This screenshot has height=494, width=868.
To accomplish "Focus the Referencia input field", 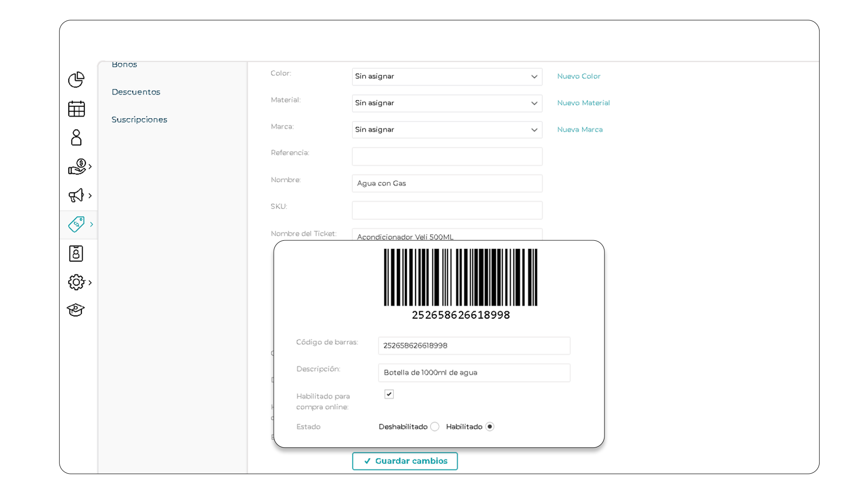I will click(x=447, y=156).
